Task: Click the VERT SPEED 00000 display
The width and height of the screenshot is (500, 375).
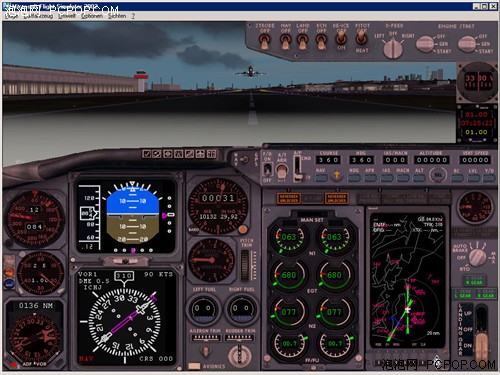Action: click(x=475, y=160)
